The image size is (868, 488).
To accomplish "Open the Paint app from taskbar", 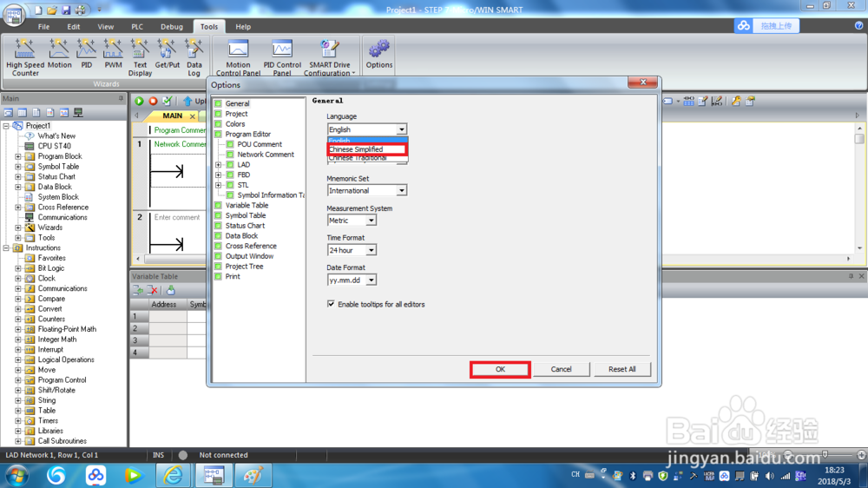I will point(253,475).
